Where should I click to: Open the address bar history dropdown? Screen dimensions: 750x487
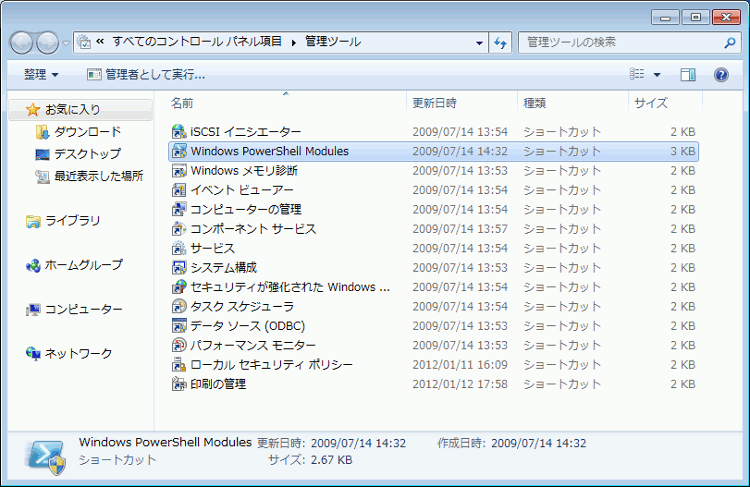click(477, 42)
